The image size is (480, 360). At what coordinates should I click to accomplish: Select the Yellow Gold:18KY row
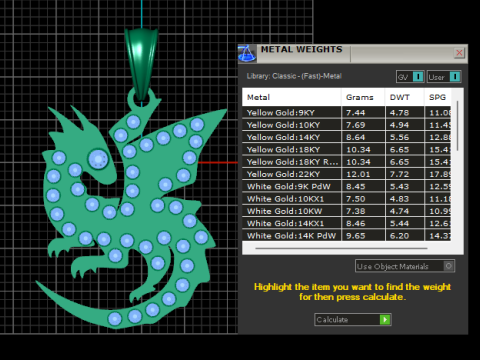pyautogui.click(x=347, y=150)
